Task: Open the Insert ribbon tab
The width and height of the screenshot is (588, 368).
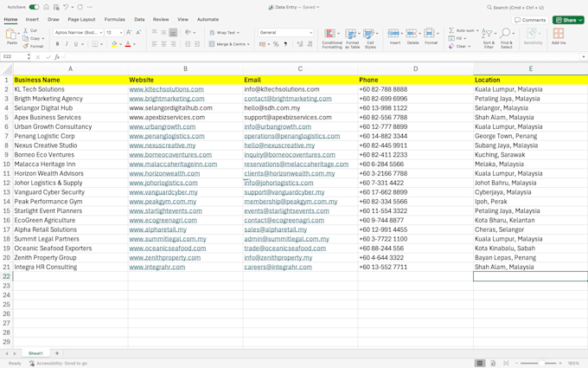Action: 32,20
